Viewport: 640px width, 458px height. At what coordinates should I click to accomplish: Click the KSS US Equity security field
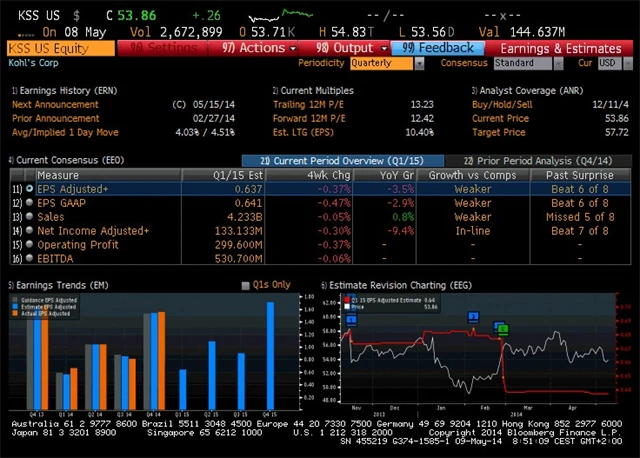(x=60, y=47)
